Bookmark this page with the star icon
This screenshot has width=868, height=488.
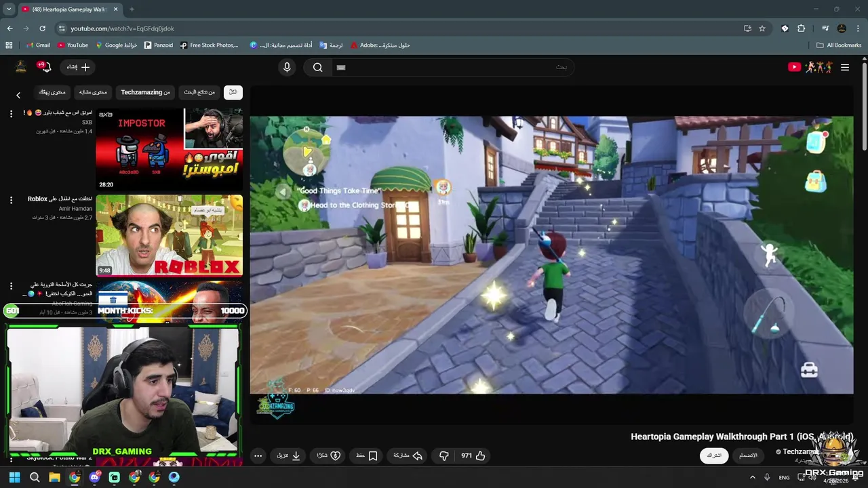pos(762,28)
